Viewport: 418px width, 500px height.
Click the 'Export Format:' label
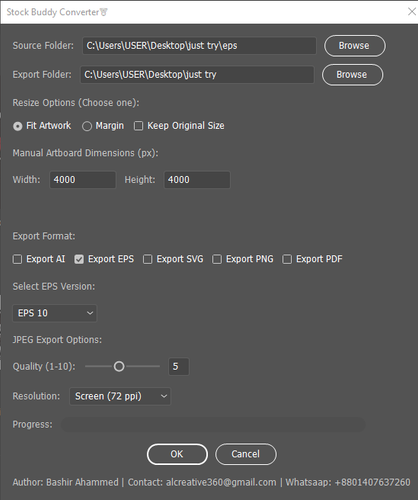pos(44,236)
